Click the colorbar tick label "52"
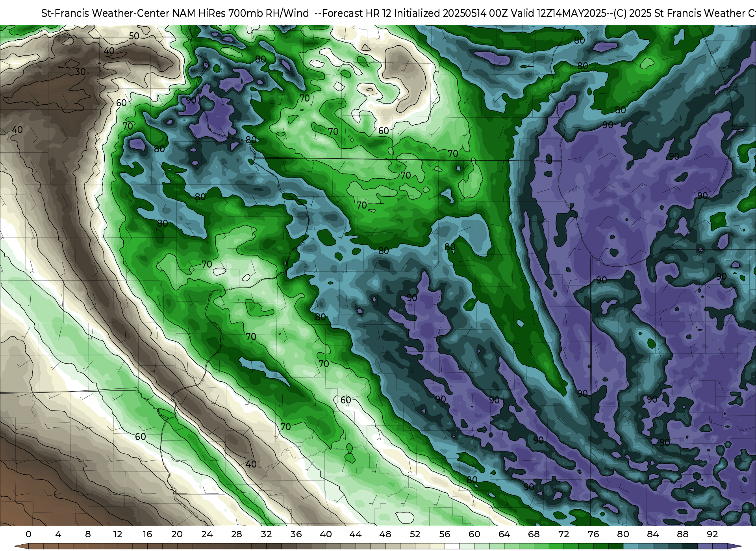This screenshot has height=551, width=756. [x=415, y=534]
